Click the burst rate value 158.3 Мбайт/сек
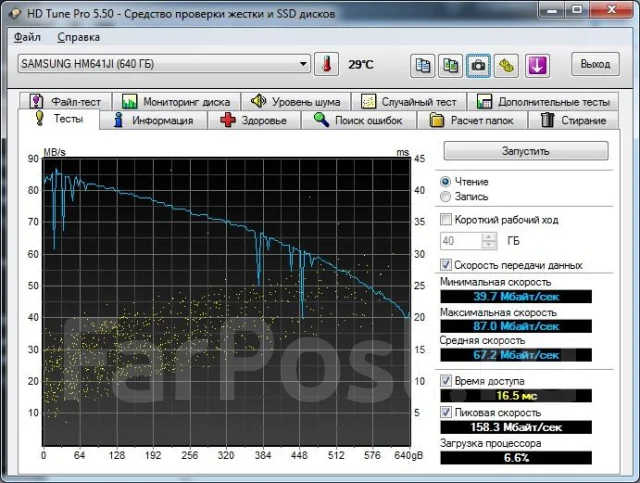Viewport: 640px width, 483px height. 516,427
